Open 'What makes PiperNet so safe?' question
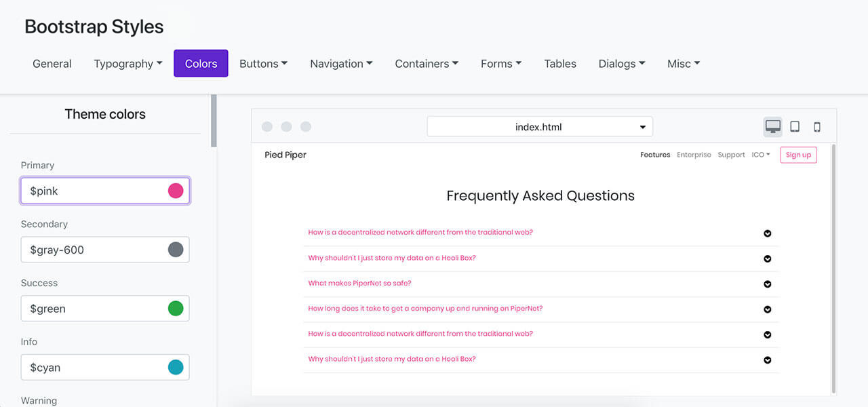This screenshot has width=868, height=407. point(359,284)
